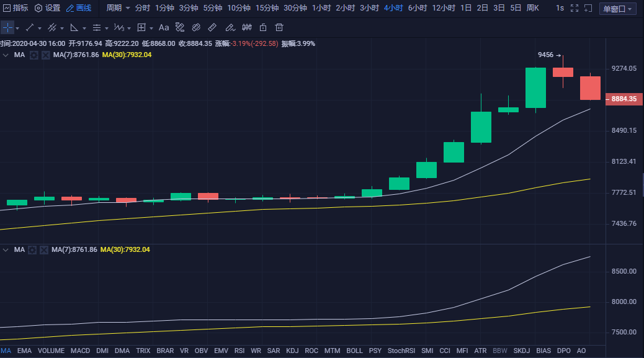Switch to 分时 timeline view
644x358 pixels.
click(x=143, y=8)
